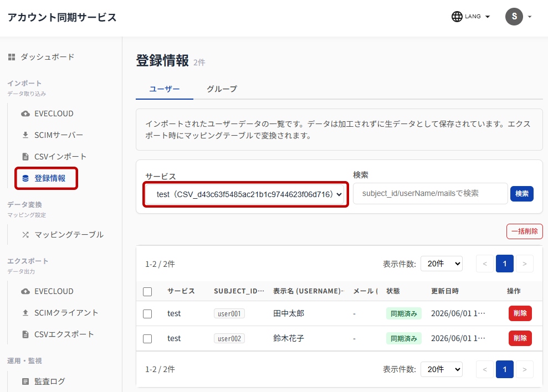Click the 一括削除 button

pos(525,231)
